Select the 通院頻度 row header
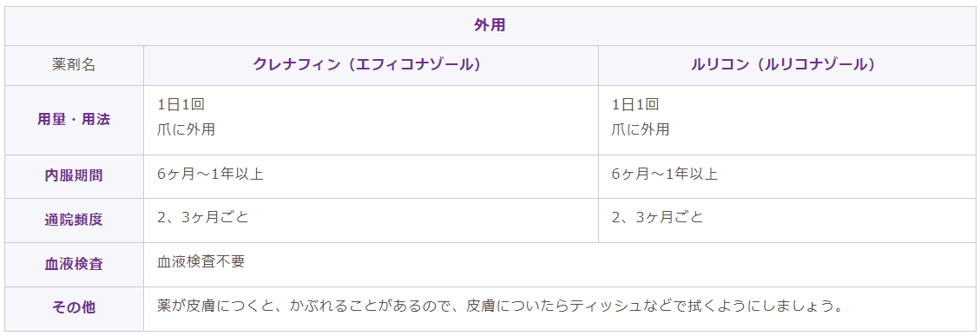This screenshot has height=336, width=980. (74, 221)
